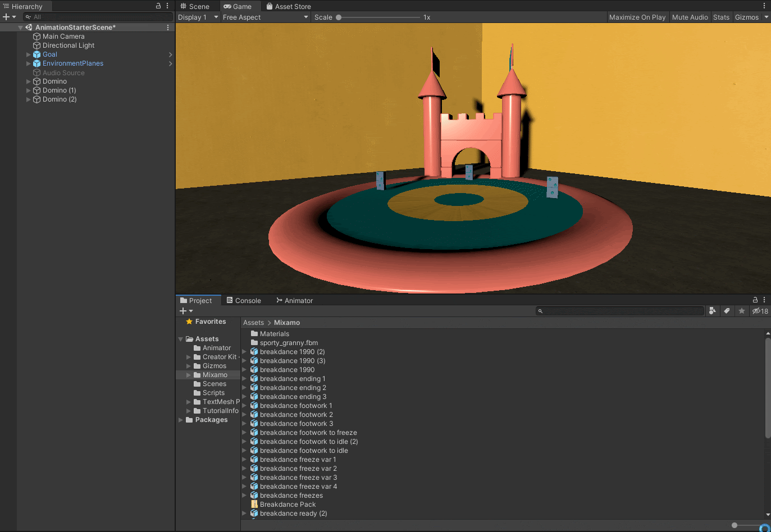Switch to the Scene tab

(195, 7)
